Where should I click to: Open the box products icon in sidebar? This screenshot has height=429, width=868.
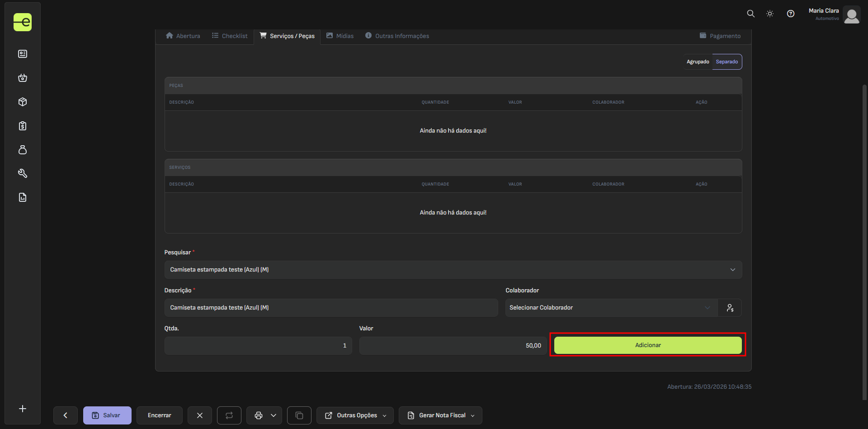coord(23,102)
